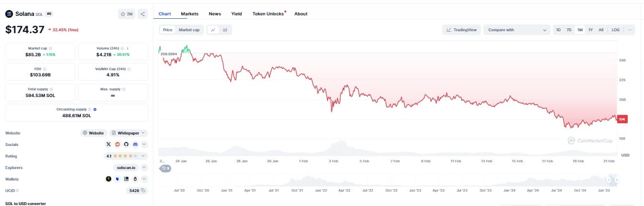The height and width of the screenshot is (206, 644).
Task: Switch to candlestick chart view
Action: [225, 30]
